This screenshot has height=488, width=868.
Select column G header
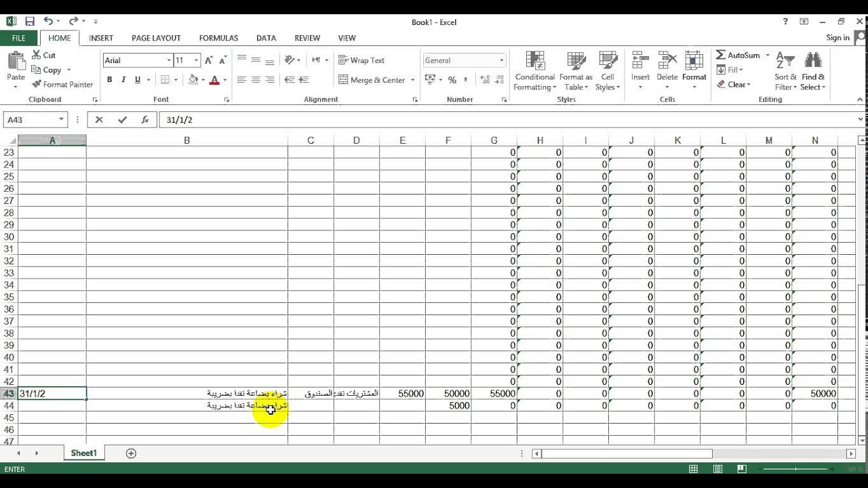point(494,140)
